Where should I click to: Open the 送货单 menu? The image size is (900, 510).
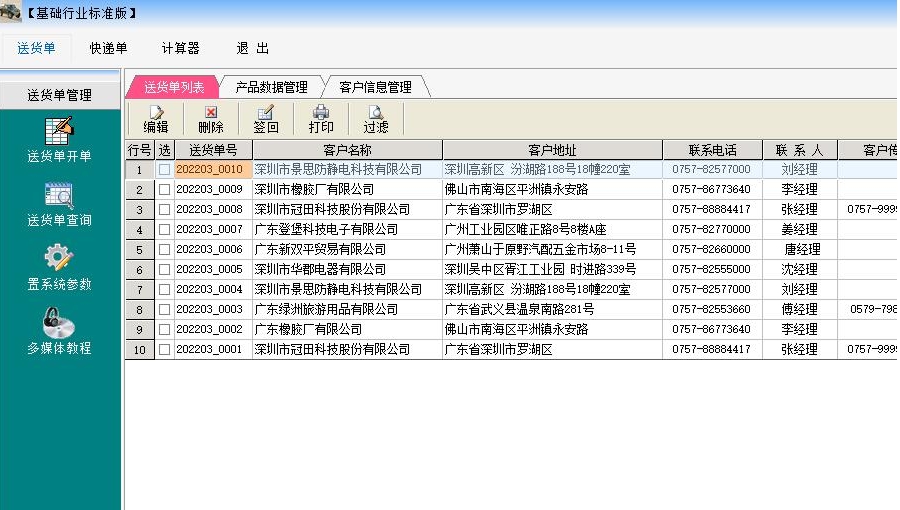[x=36, y=48]
